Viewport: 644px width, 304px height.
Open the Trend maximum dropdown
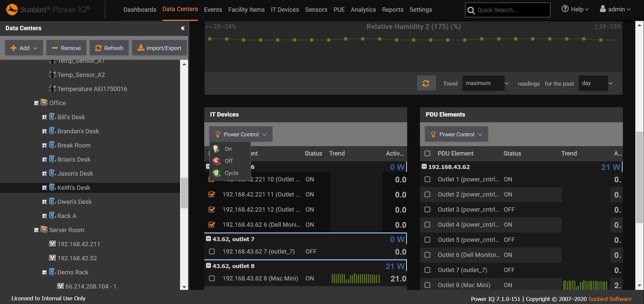pos(486,83)
